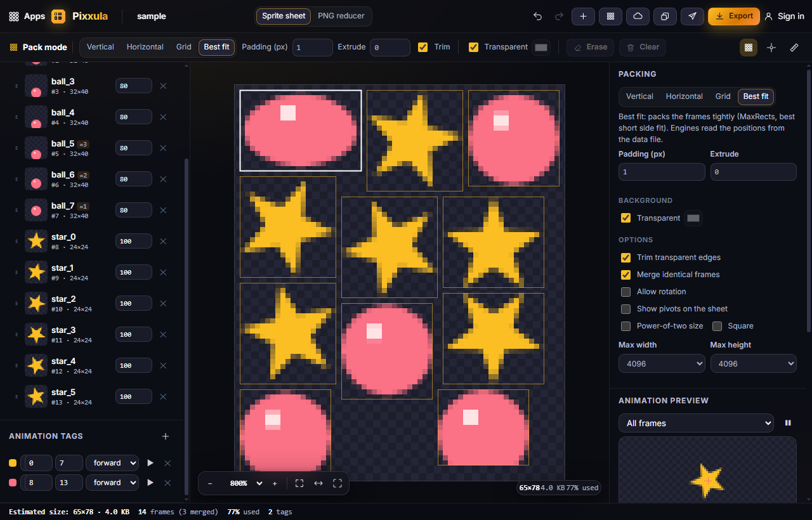Viewport: 812px width, 520px height.
Task: Toggle the Trim checkbox in the toolbar
Action: click(x=423, y=47)
